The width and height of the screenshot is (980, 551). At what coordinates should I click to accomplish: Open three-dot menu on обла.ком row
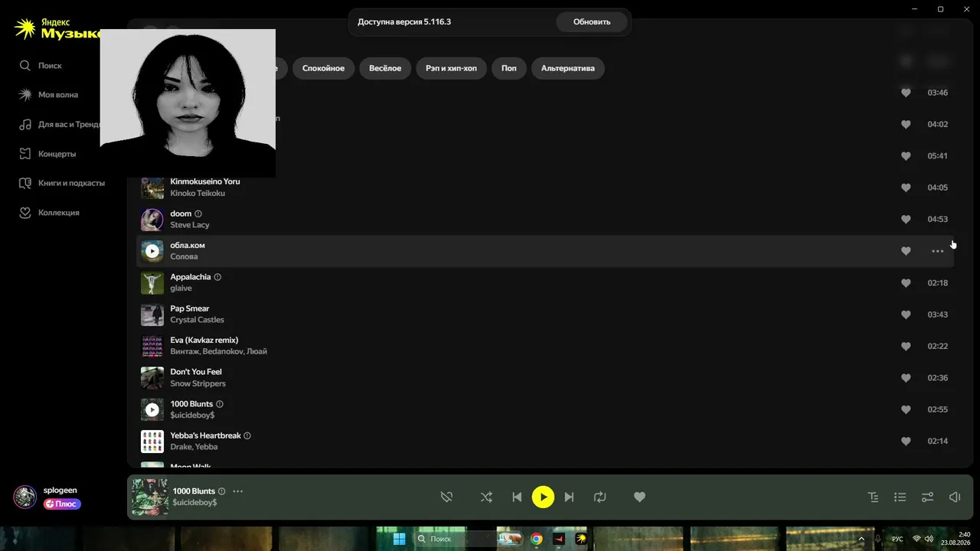(x=938, y=251)
